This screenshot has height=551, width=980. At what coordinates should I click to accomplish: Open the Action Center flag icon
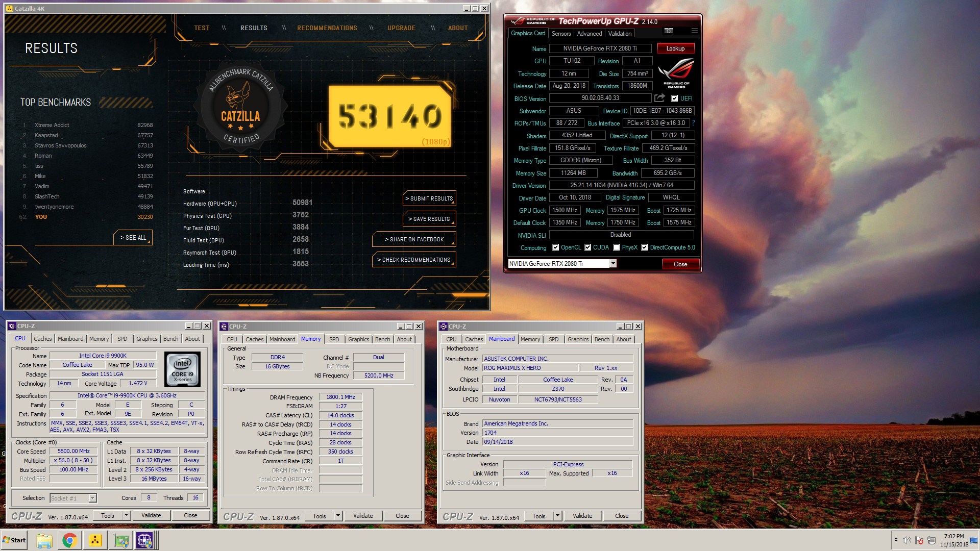coord(919,540)
